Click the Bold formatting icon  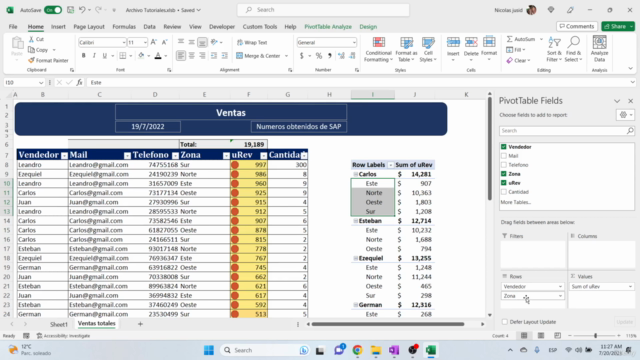pyautogui.click(x=84, y=56)
